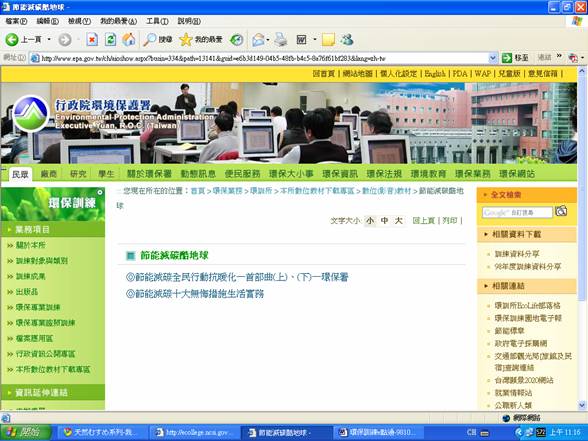The height and width of the screenshot is (441, 588).
Task: Click the Back arrow toolbar icon
Action: 12,39
